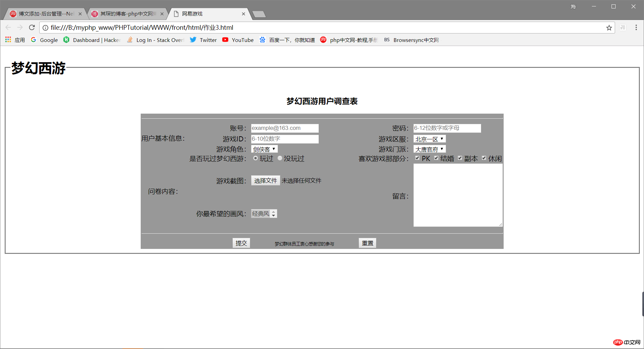The image size is (644, 349).
Task: Open the Twitter bookmark
Action: point(203,40)
